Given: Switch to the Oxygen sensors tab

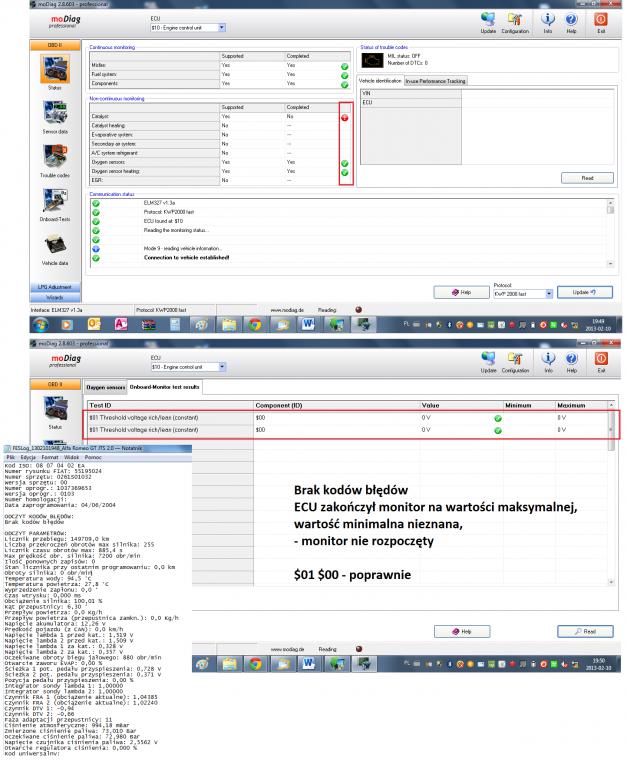Looking at the screenshot, I should click(x=105, y=387).
